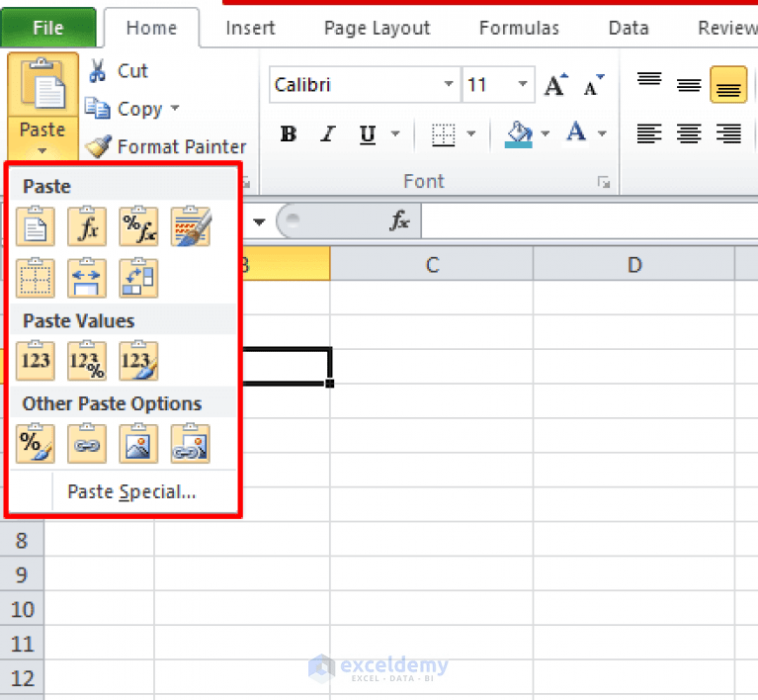Expand the Fill Color dropdown
This screenshot has width=758, height=700.
(x=546, y=133)
